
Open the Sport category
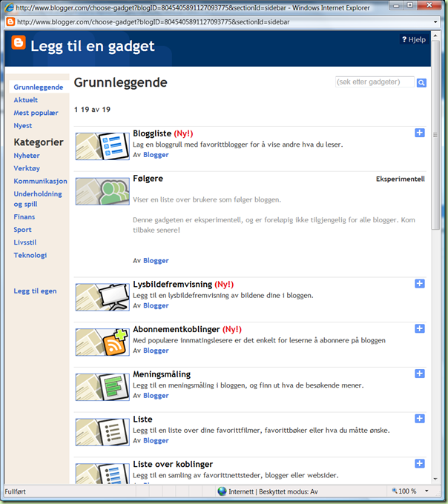22,230
